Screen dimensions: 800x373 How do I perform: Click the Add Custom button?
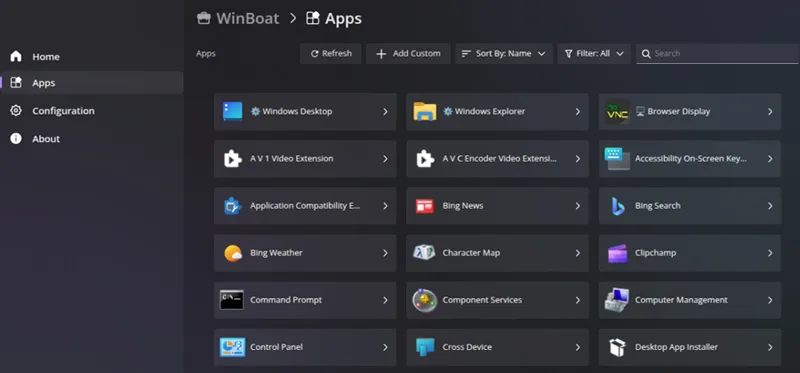pyautogui.click(x=408, y=54)
